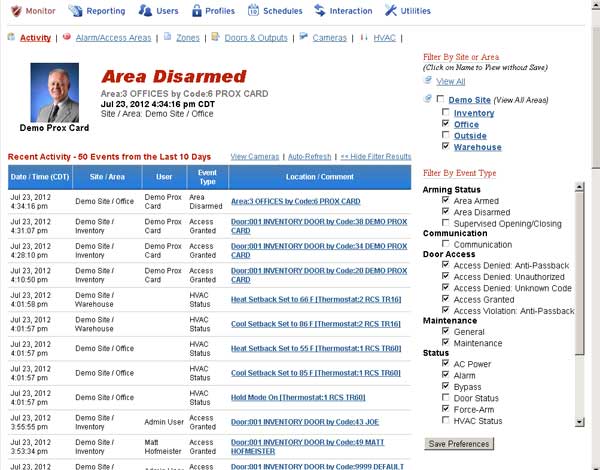Switch to the Alarm/Access Areas tab

click(113, 38)
